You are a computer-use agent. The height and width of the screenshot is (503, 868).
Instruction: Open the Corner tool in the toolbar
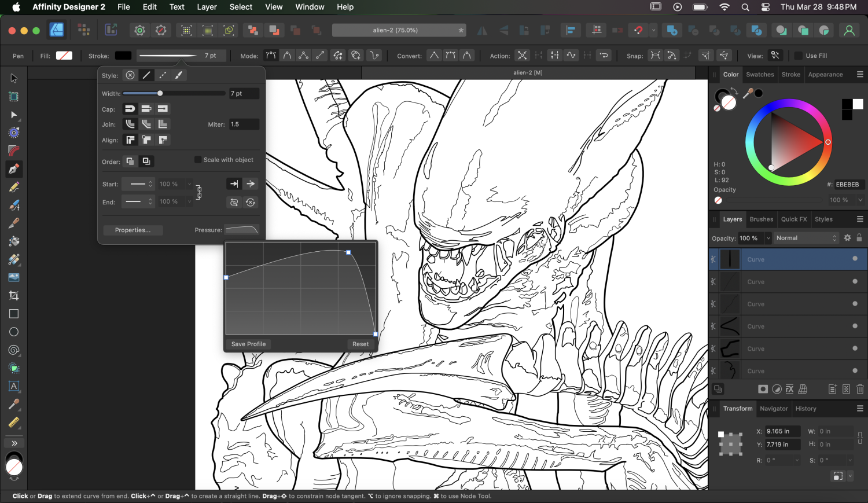14,150
